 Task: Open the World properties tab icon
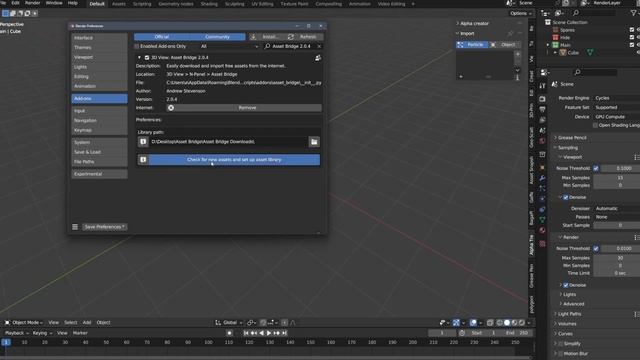(x=542, y=141)
